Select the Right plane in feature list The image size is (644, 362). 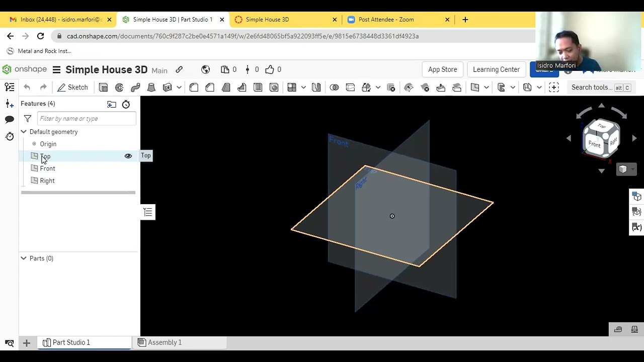(47, 180)
